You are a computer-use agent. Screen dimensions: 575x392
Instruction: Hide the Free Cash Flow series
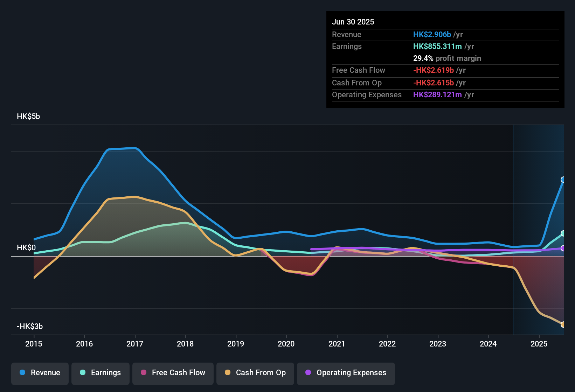173,373
